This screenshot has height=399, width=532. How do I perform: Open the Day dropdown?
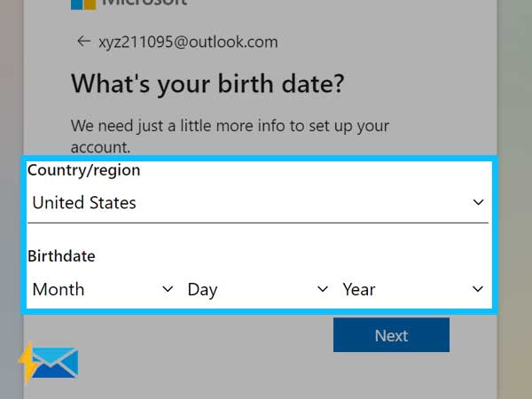258,289
